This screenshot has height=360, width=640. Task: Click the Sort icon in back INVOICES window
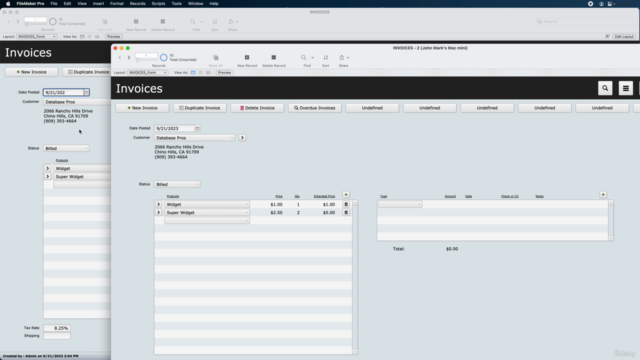(215, 22)
